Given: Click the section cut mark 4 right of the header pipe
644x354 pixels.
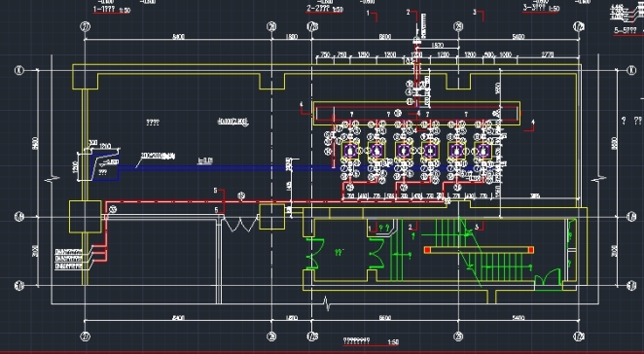Looking at the screenshot, I should [529, 124].
